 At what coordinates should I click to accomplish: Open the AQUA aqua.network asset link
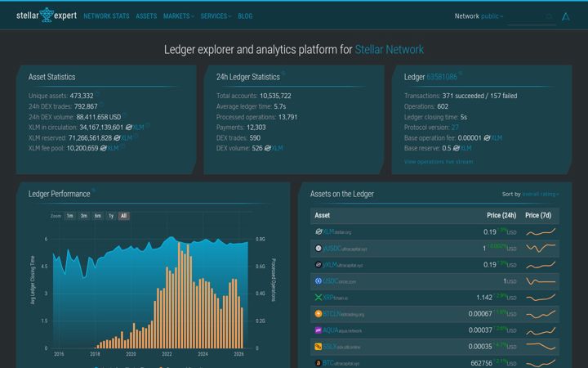point(342,330)
